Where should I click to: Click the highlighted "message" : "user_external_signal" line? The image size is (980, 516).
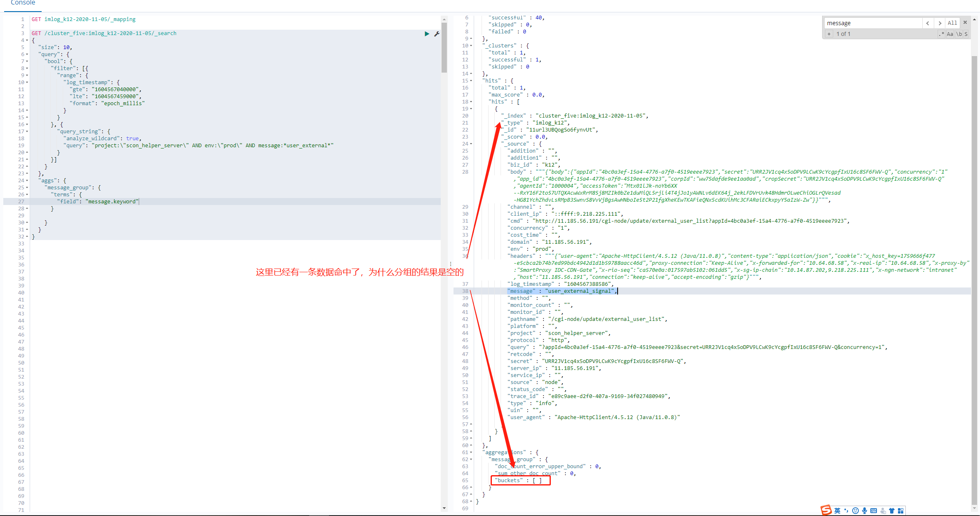click(x=562, y=291)
